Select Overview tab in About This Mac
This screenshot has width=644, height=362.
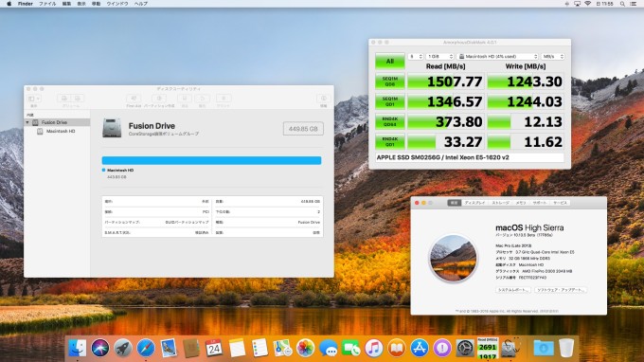[x=455, y=203]
